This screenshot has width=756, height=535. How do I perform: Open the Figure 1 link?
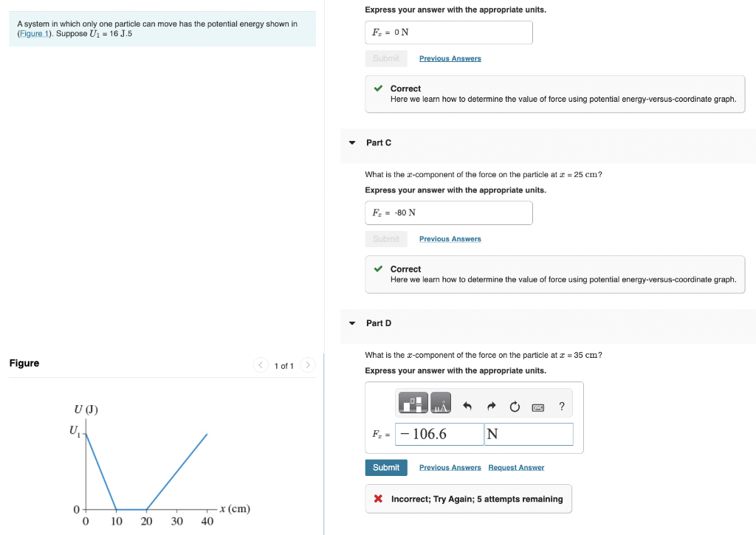(x=32, y=33)
